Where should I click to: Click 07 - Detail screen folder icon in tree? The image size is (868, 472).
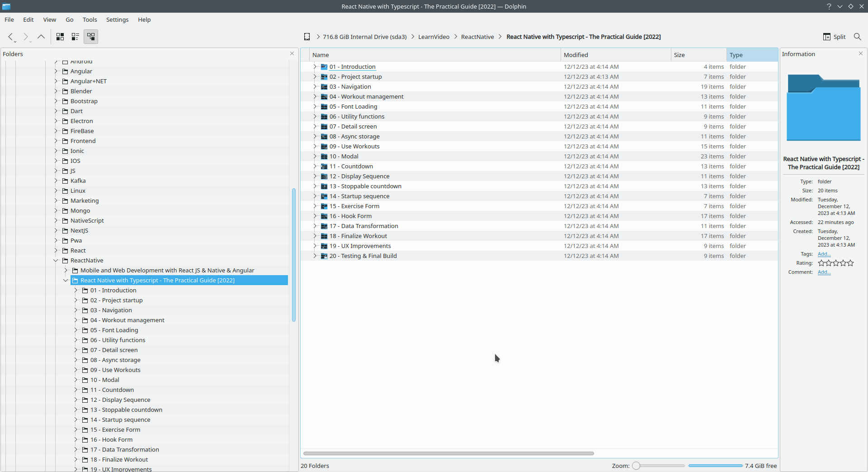tap(85, 350)
